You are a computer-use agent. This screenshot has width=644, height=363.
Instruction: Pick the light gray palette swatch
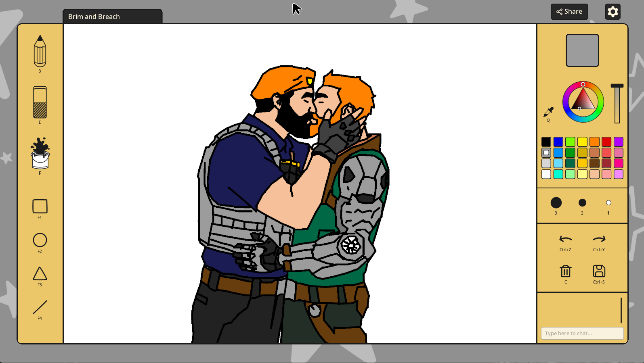tap(546, 163)
